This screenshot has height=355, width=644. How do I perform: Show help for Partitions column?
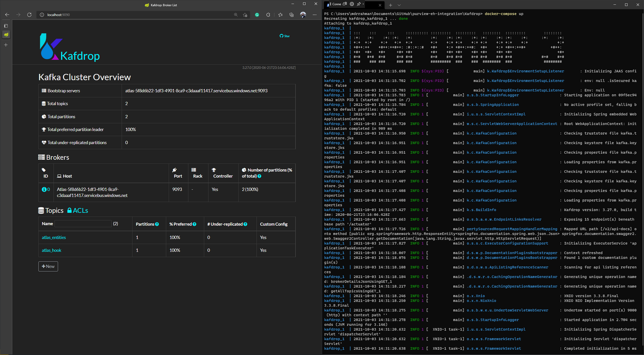pos(157,224)
